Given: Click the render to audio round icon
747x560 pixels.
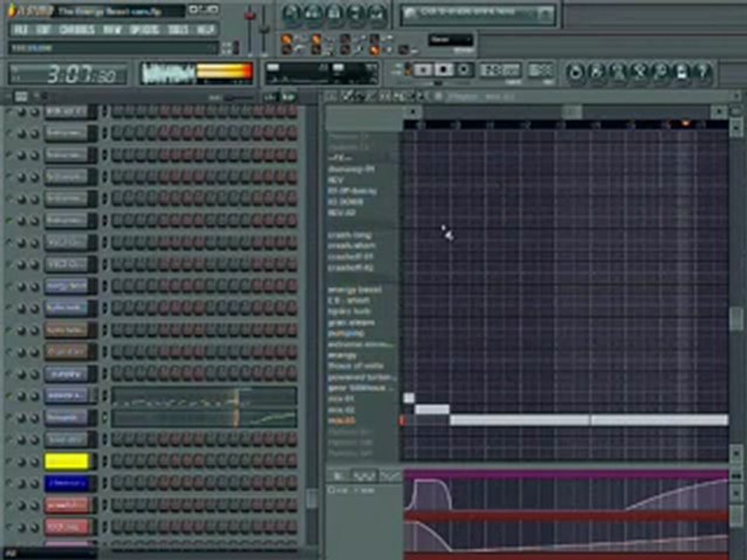Looking at the screenshot, I should [618, 72].
